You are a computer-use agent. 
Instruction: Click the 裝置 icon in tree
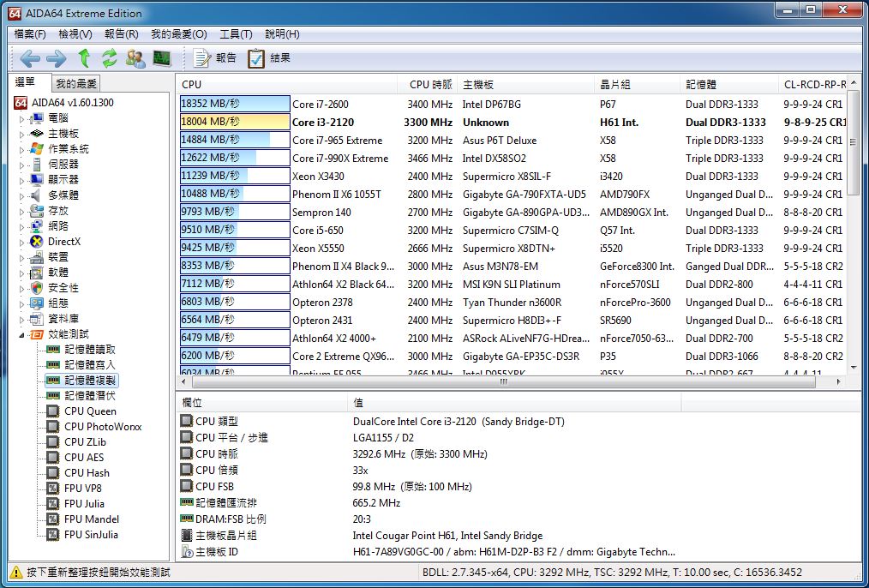[x=37, y=257]
